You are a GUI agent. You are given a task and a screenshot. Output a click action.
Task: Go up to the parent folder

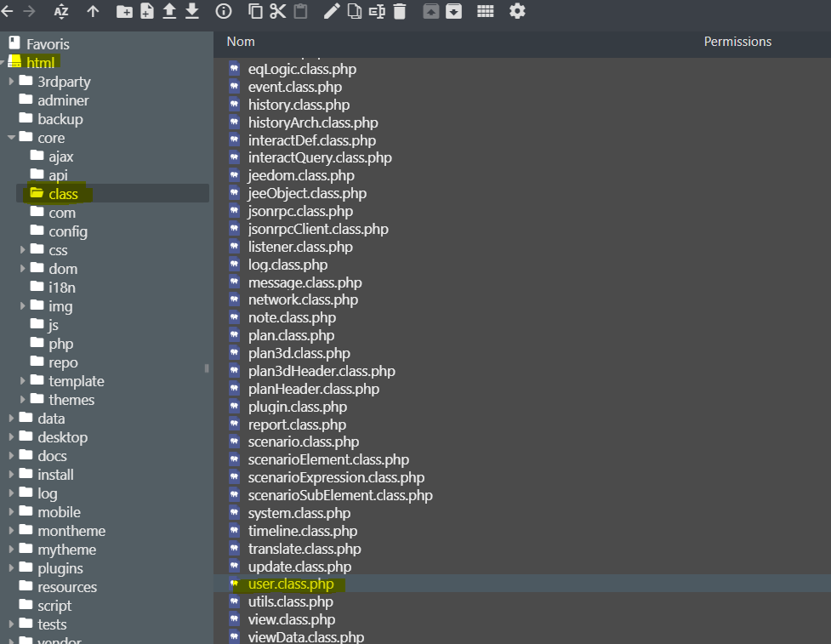[x=94, y=11]
